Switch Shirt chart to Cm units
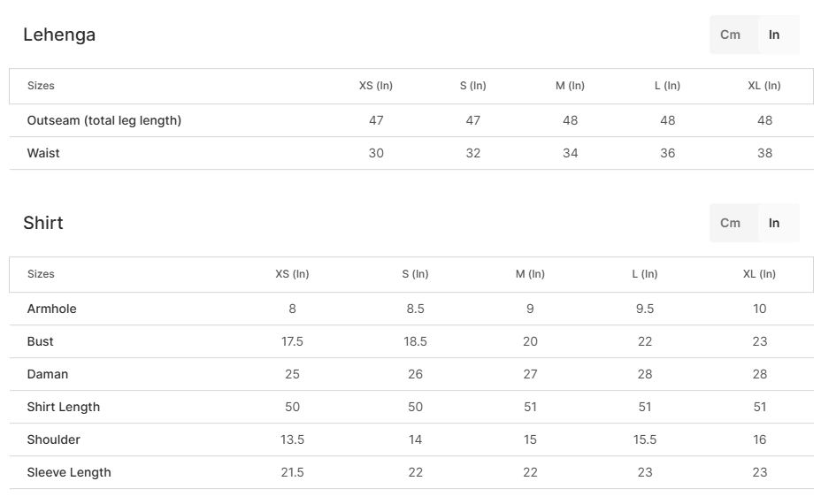 [x=730, y=223]
